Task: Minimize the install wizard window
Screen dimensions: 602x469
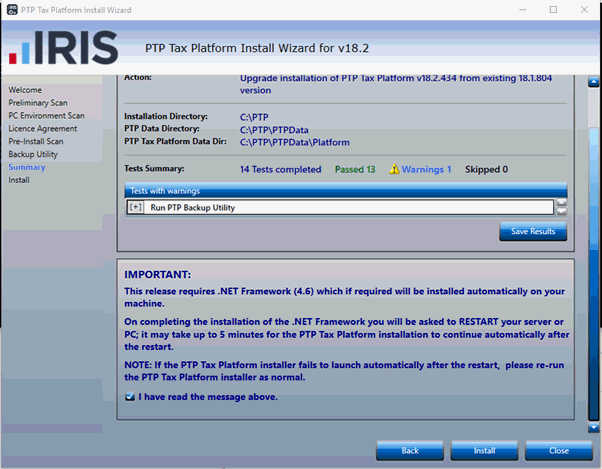Action: point(523,10)
